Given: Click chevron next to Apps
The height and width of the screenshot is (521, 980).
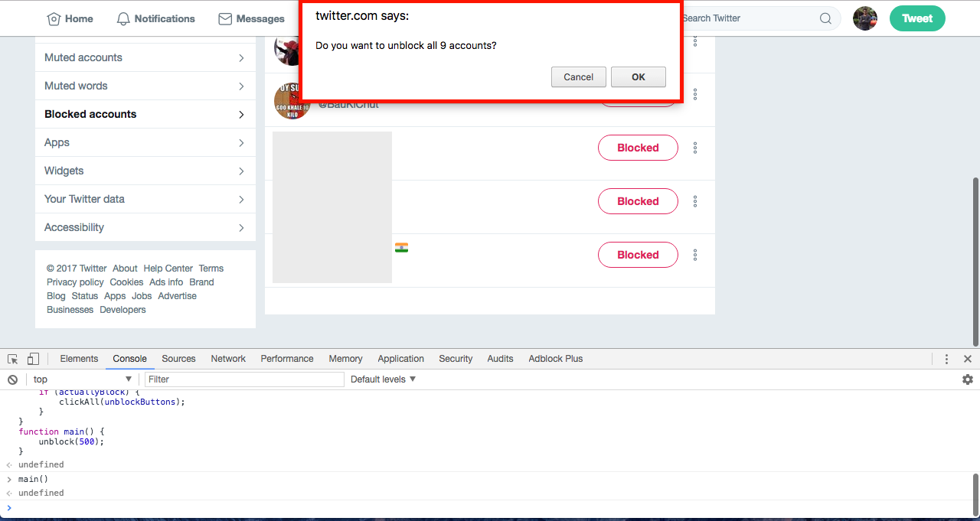Looking at the screenshot, I should tap(241, 143).
